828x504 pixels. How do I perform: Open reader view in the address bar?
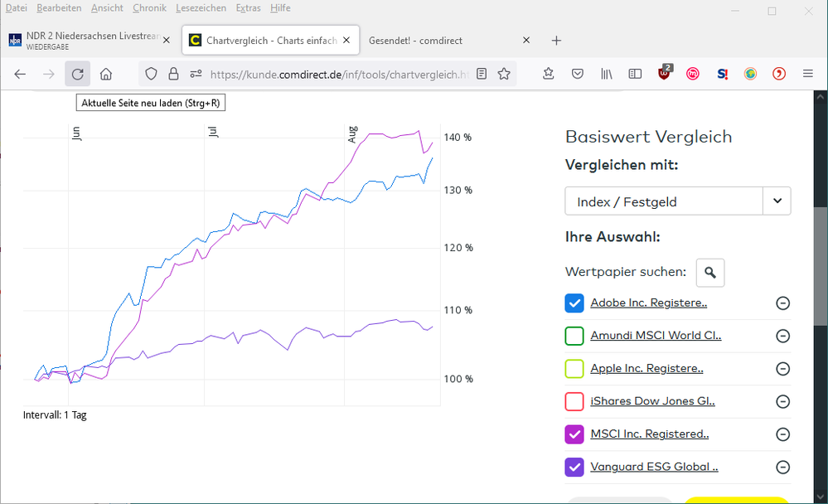coord(481,74)
